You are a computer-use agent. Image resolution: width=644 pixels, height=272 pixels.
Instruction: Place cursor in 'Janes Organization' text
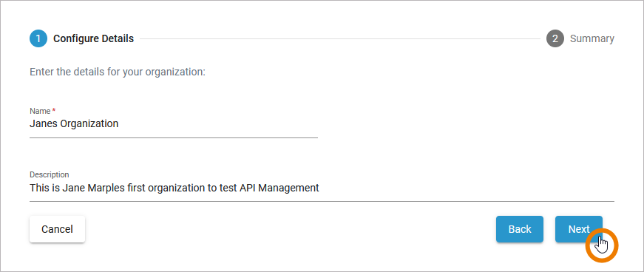pos(74,123)
